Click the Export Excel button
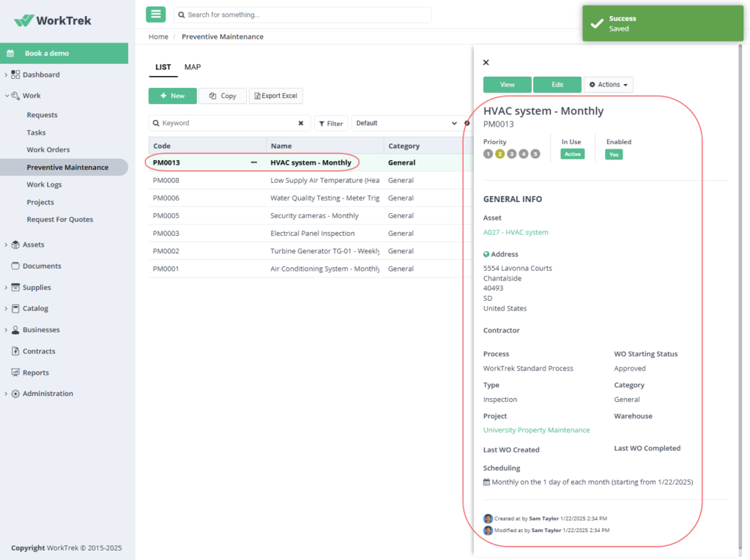This screenshot has width=750, height=560. coord(276,96)
